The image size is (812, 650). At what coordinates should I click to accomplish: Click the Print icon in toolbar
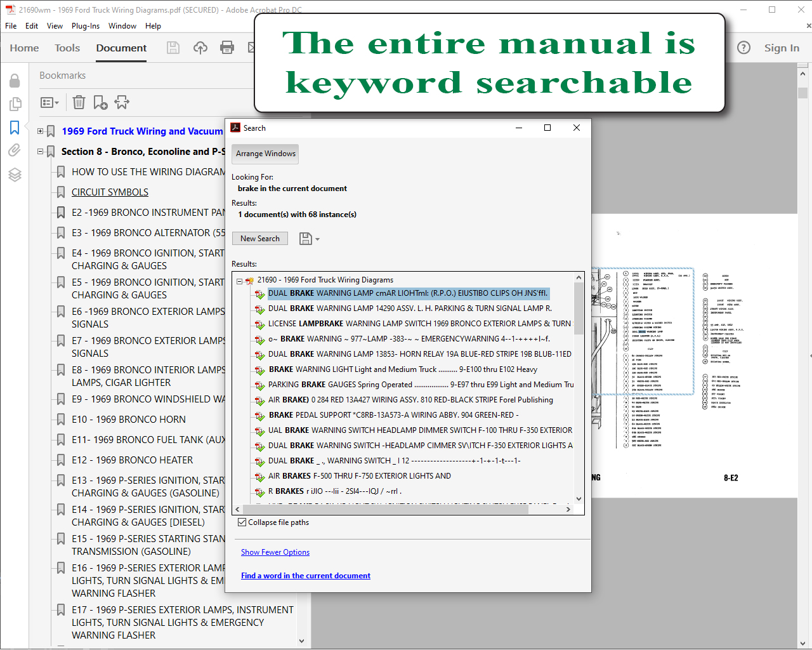point(227,48)
